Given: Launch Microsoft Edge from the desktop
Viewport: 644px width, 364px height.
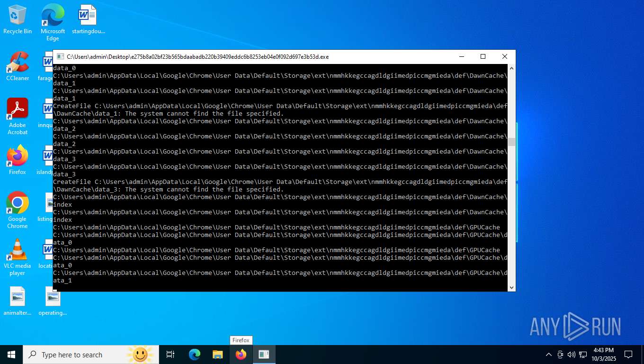Looking at the screenshot, I should coord(53,22).
